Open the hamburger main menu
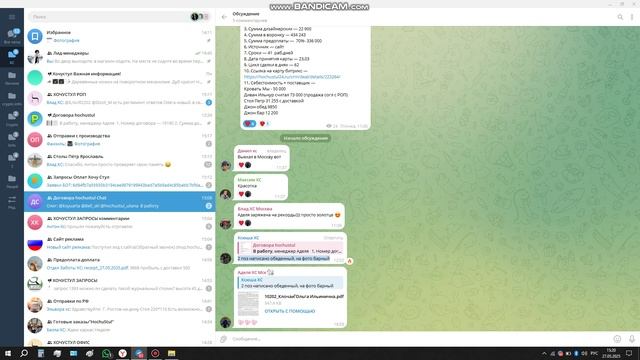The image size is (640, 360). pos(12,17)
